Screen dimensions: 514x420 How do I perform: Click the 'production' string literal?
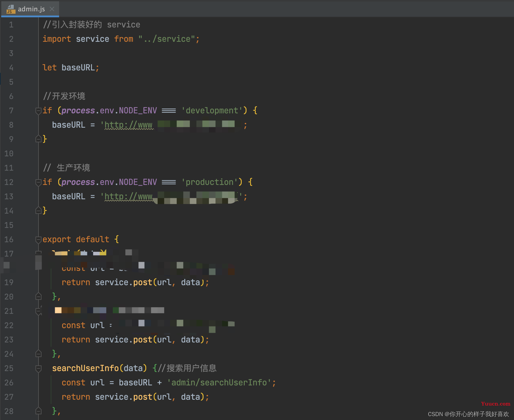[x=210, y=182]
